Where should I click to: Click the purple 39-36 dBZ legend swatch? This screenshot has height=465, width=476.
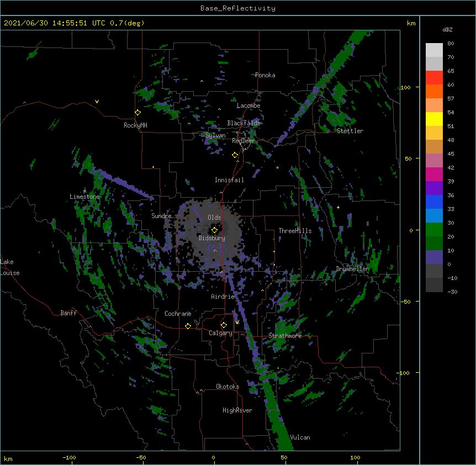pos(434,188)
